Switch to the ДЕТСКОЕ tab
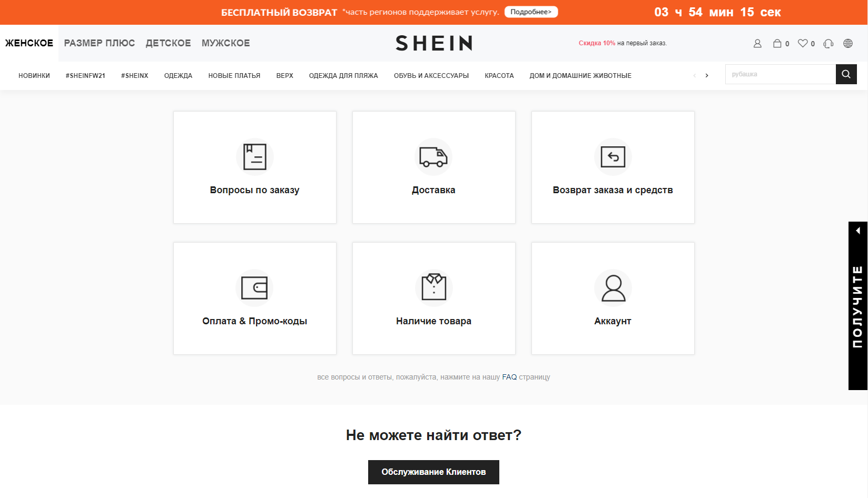 [168, 43]
